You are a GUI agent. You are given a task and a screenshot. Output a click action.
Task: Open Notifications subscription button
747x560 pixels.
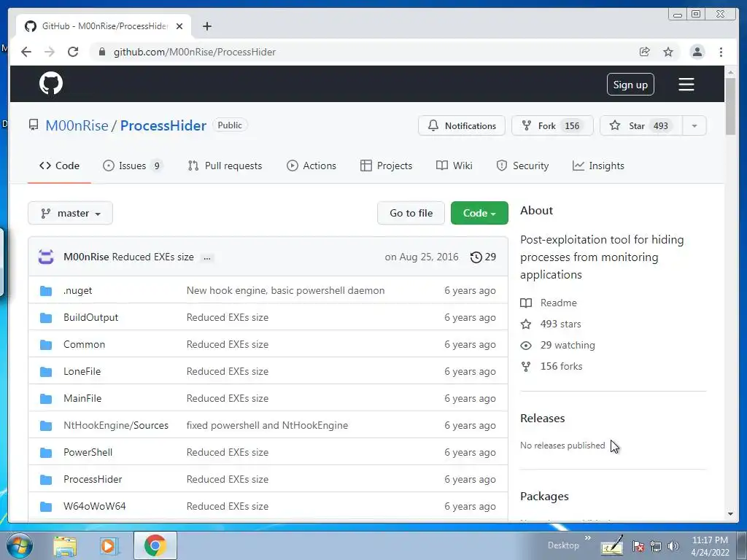pyautogui.click(x=462, y=125)
